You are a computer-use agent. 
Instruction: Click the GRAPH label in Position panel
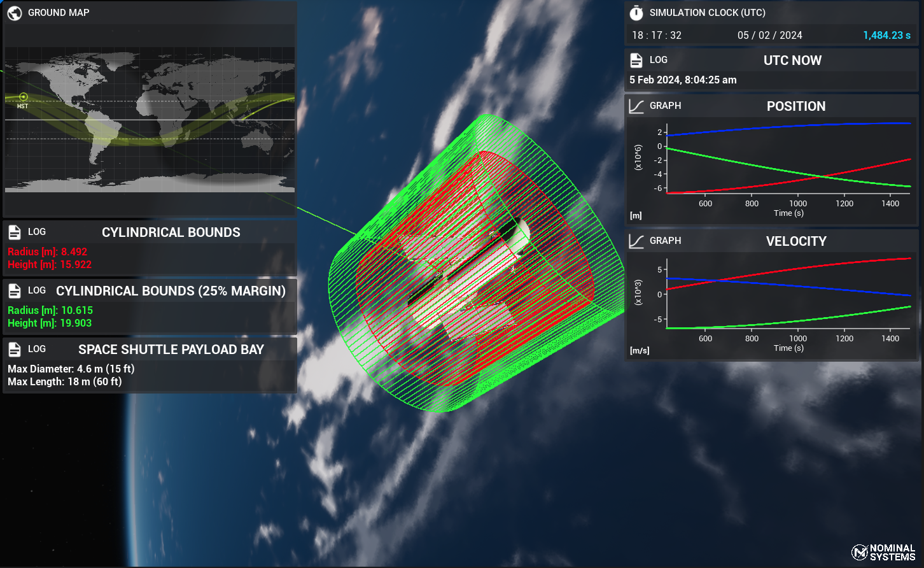[666, 106]
